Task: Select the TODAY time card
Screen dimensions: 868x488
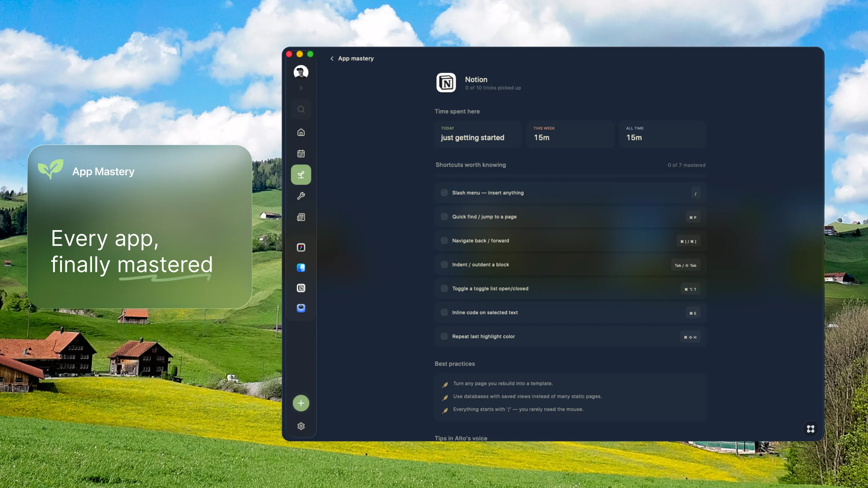Action: pos(477,134)
